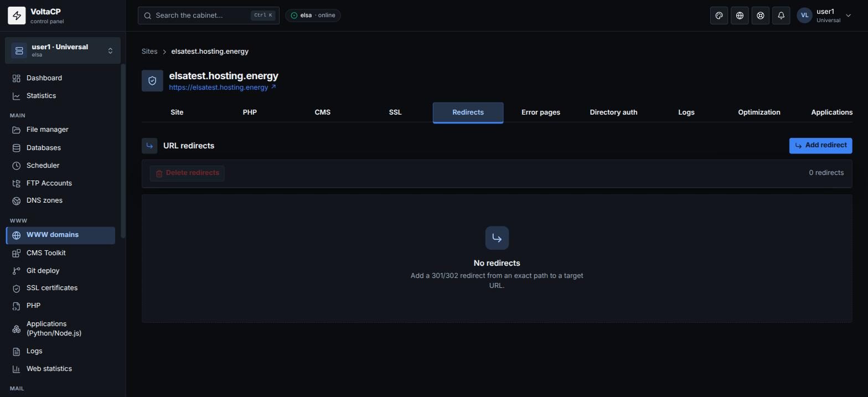Viewport: 868px width, 397px height.
Task: Click the Git deploy branch icon
Action: (x=17, y=271)
